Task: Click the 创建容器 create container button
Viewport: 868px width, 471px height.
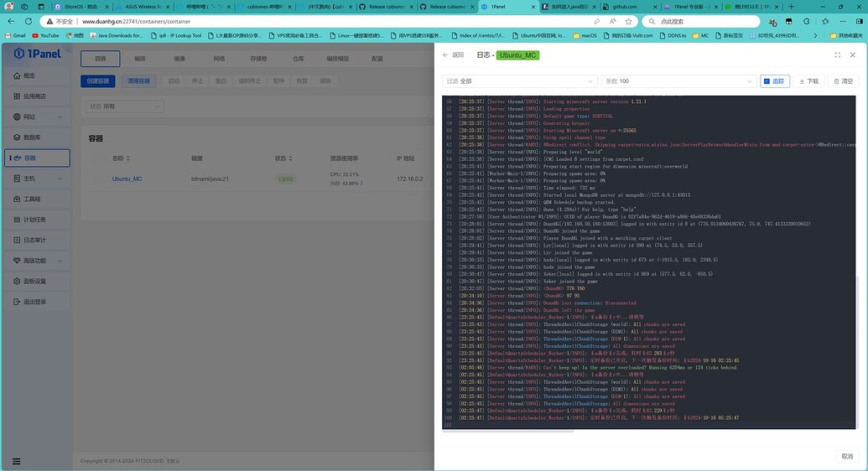Action: point(100,81)
